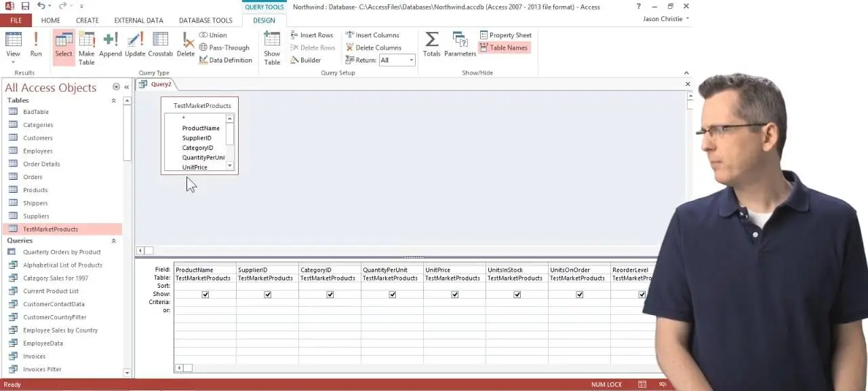This screenshot has width=868, height=391.
Task: Open the View button in Results group
Action: [13, 48]
